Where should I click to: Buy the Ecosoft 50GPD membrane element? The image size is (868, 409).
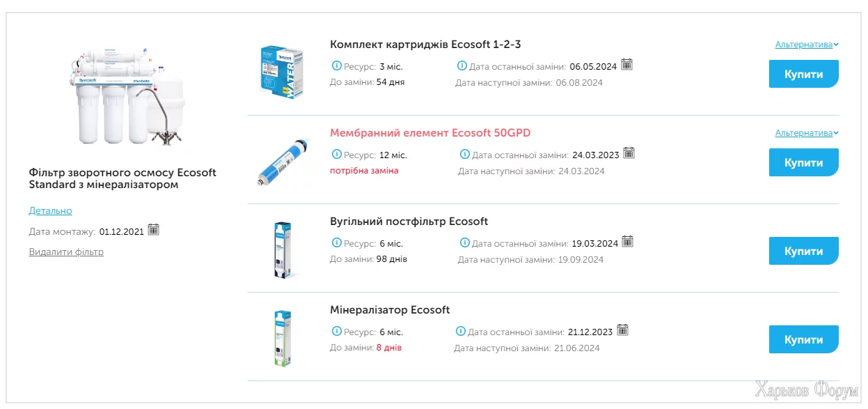[x=803, y=162]
